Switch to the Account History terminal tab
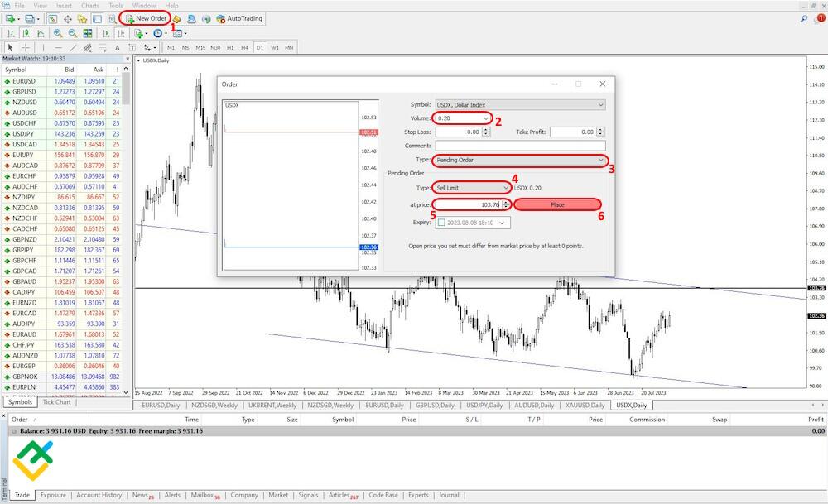828x504 pixels. coord(99,495)
